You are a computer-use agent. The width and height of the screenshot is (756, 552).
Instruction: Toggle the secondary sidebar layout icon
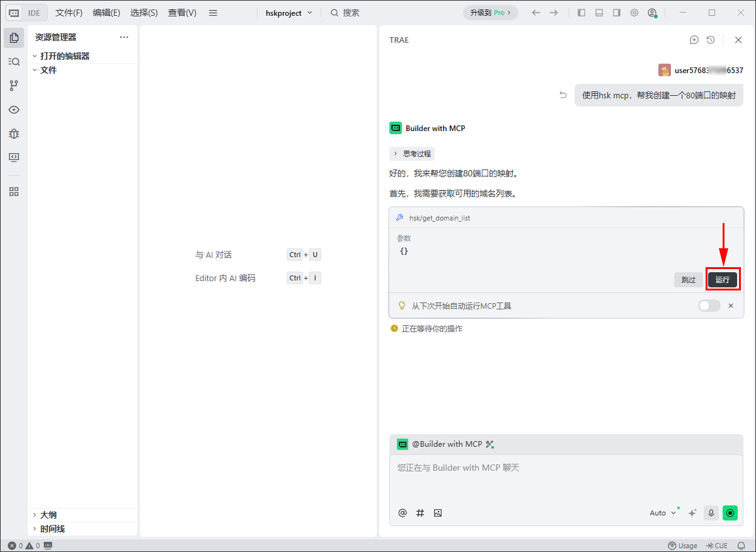(616, 13)
